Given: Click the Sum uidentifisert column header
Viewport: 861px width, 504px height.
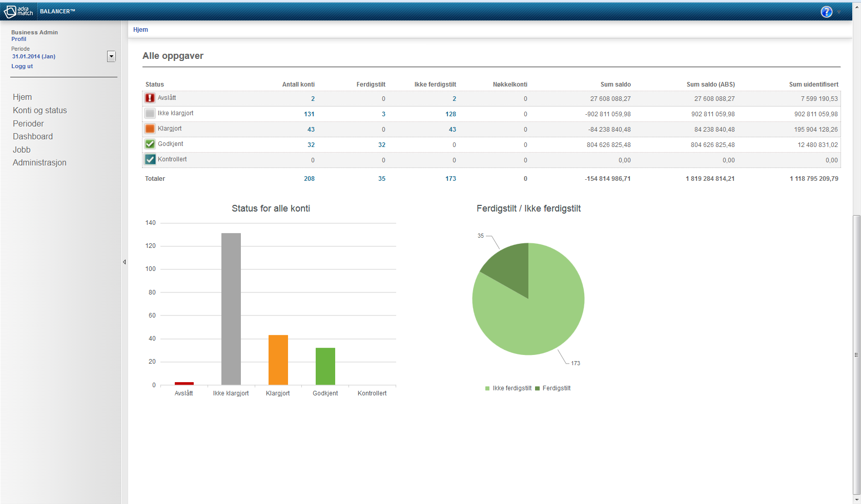Looking at the screenshot, I should coord(814,85).
